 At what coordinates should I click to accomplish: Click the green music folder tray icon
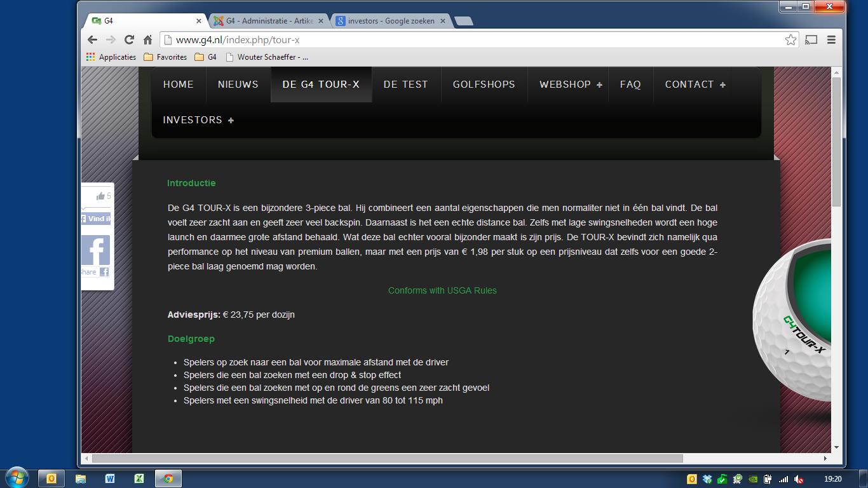pos(722,479)
